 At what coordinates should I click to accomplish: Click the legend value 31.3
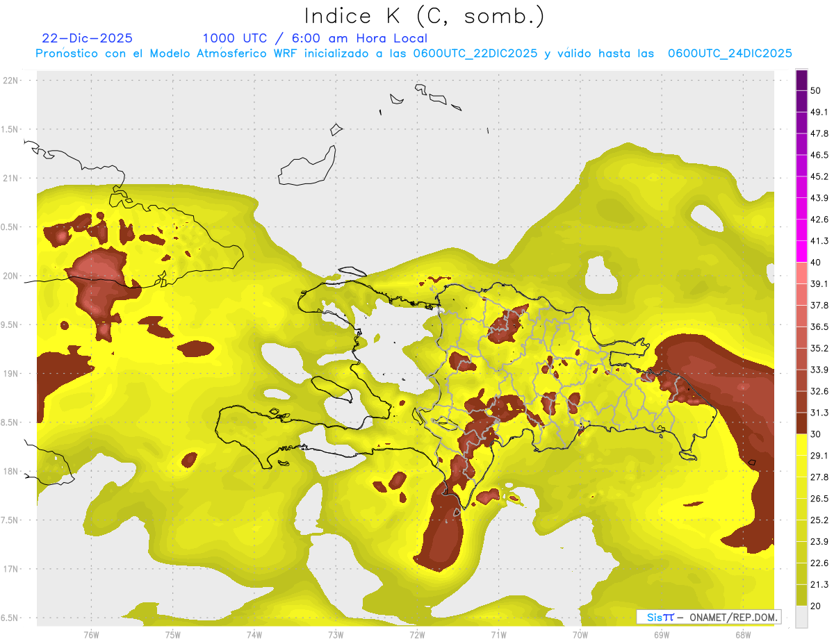[x=819, y=413]
